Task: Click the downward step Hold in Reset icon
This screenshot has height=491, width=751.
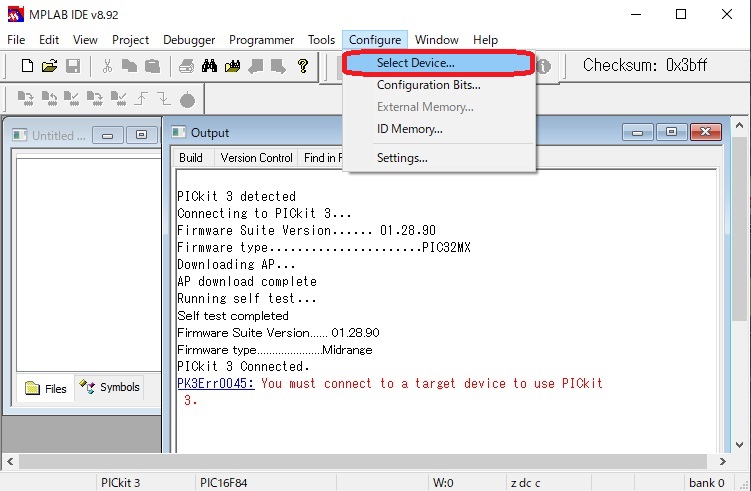Action: point(164,99)
